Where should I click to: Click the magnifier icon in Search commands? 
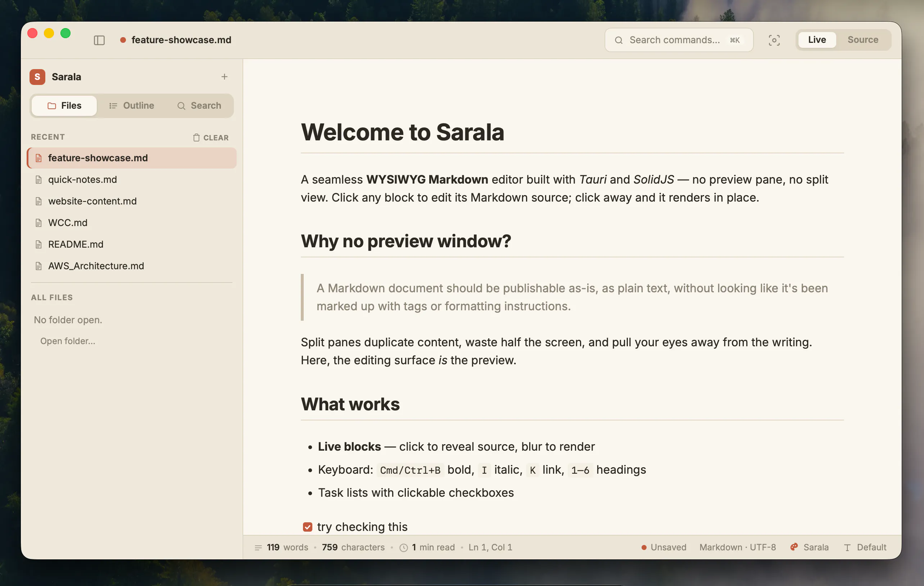point(619,40)
